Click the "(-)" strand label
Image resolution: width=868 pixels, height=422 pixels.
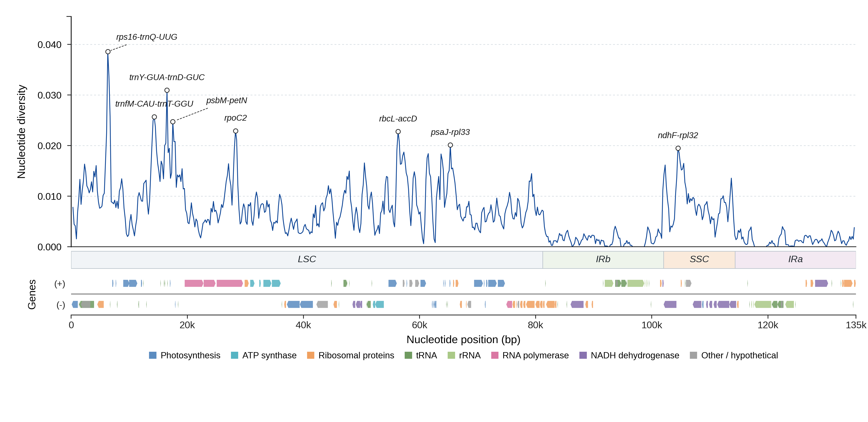pos(61,305)
